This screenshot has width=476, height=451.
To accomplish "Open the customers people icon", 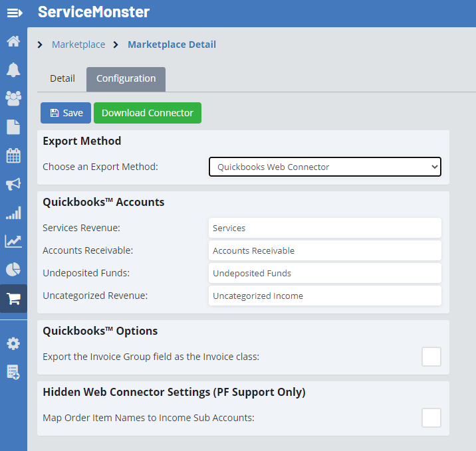I will tap(13, 98).
